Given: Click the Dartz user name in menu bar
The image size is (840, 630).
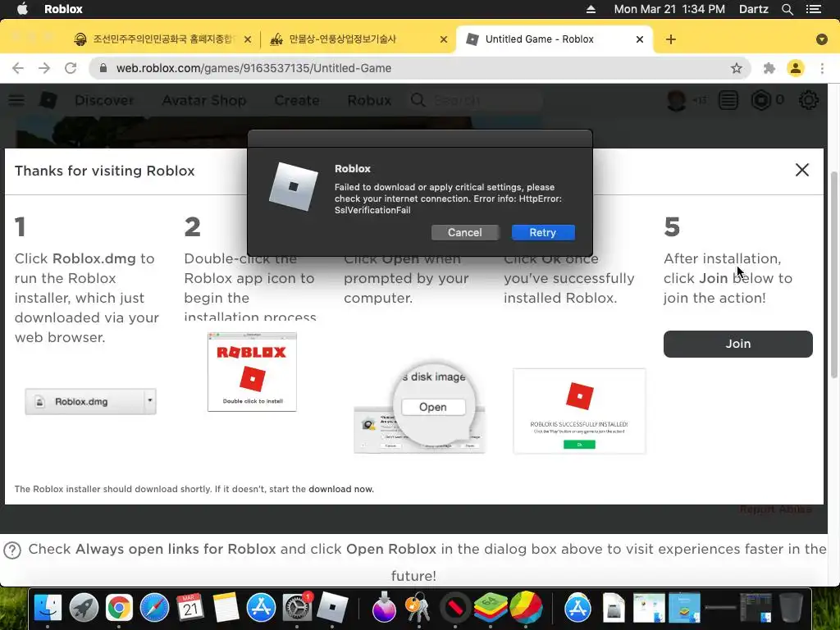Looking at the screenshot, I should click(753, 9).
